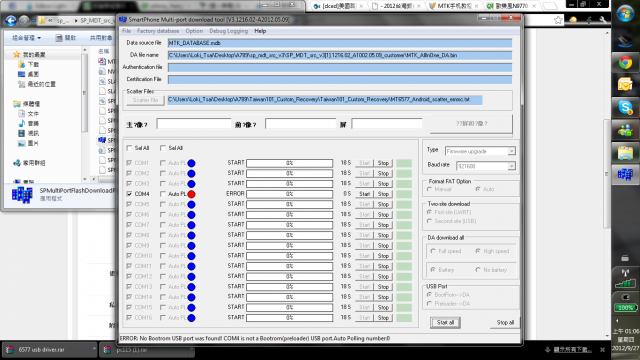This screenshot has width=640, height=360.
Task: Open the File menu
Action: (x=127, y=31)
